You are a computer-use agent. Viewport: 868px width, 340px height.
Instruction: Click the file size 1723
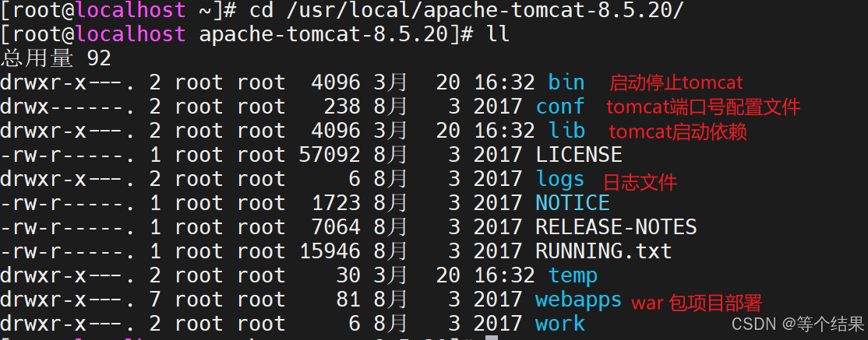(x=336, y=203)
